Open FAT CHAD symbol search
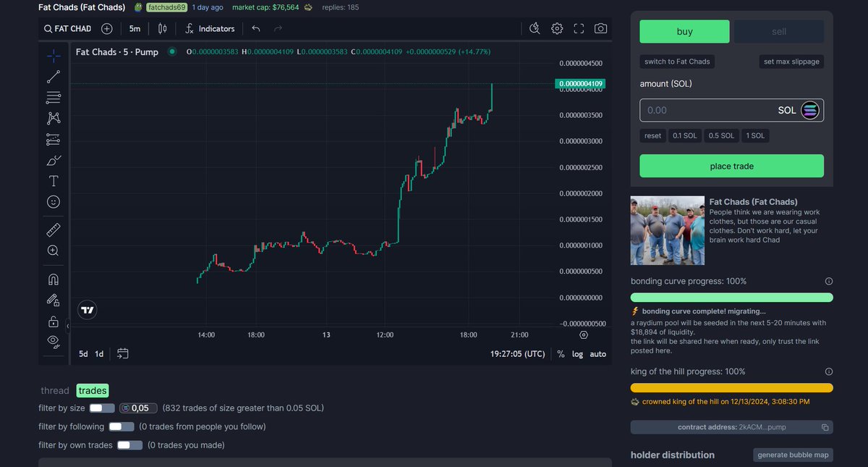This screenshot has height=467, width=868. pos(67,29)
